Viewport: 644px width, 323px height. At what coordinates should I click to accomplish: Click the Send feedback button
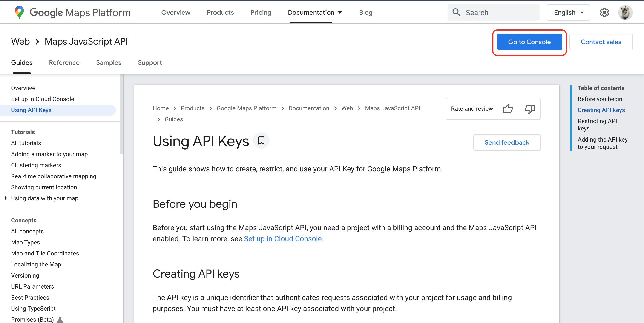click(x=507, y=142)
